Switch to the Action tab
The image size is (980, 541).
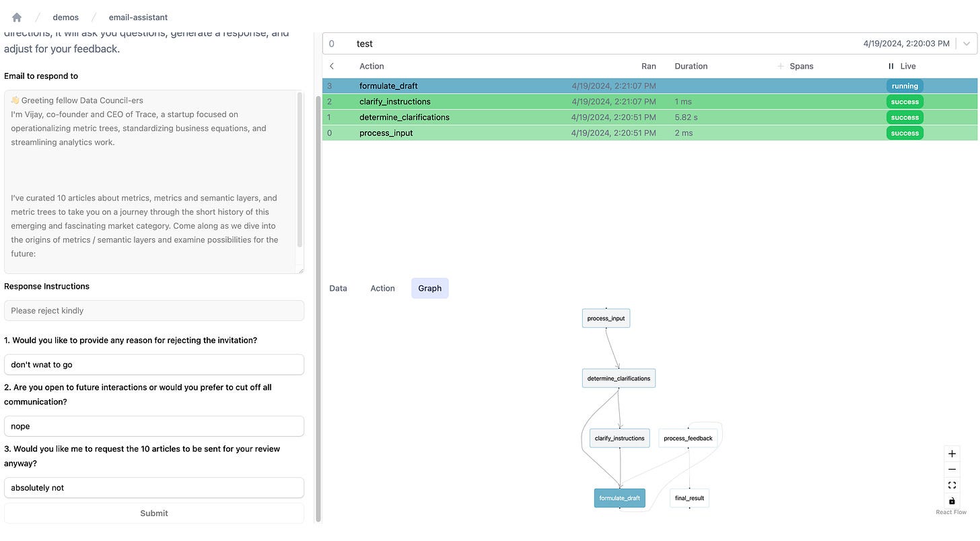point(382,288)
